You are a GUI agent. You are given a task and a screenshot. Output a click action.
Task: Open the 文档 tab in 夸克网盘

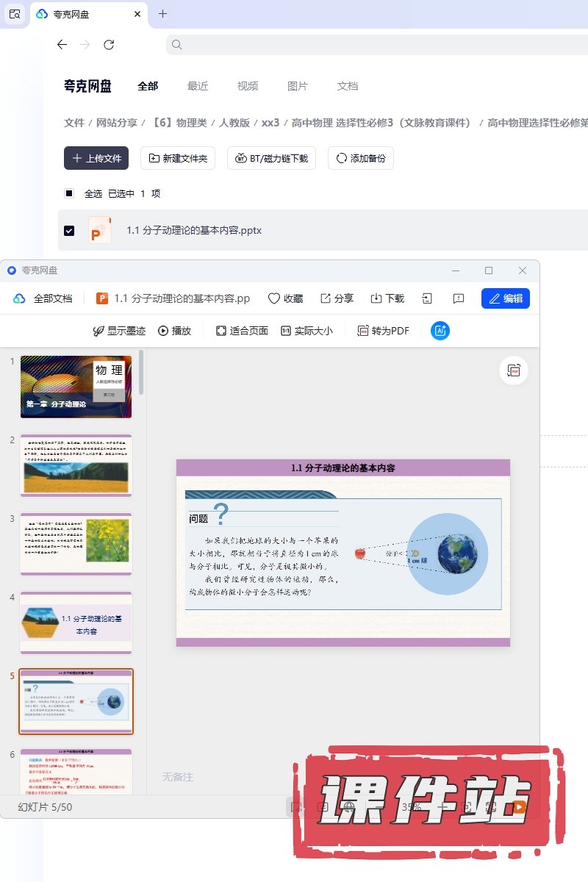348,86
